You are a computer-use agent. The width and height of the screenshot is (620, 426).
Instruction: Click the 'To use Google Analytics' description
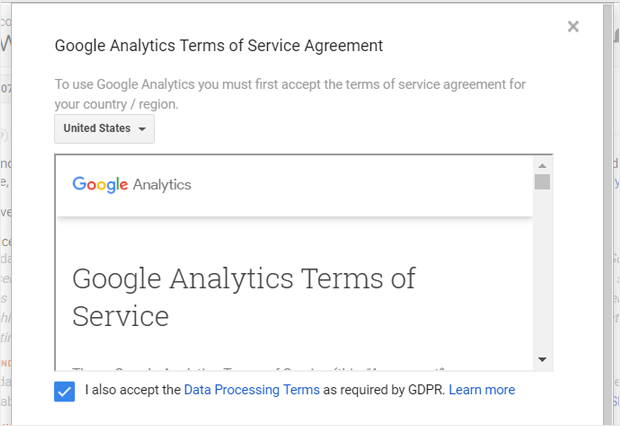pyautogui.click(x=290, y=94)
